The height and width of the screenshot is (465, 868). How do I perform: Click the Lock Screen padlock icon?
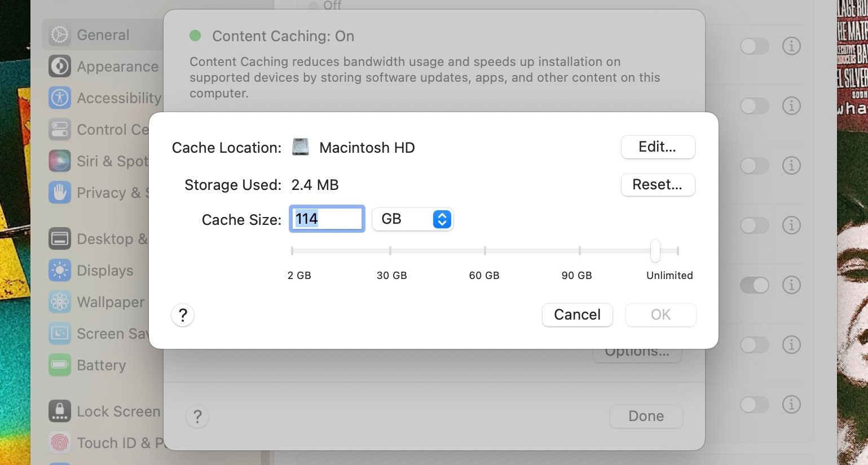59,411
